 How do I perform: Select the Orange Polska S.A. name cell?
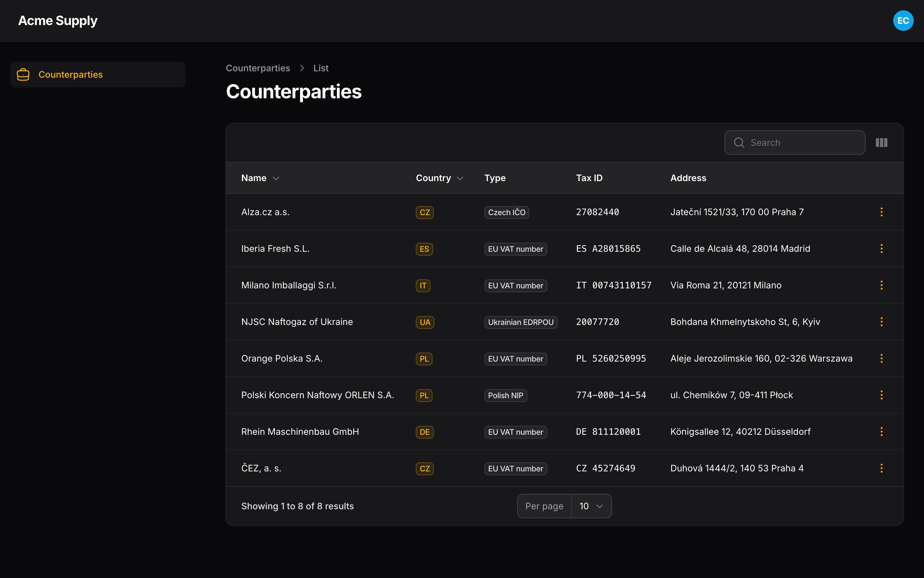pyautogui.click(x=282, y=359)
